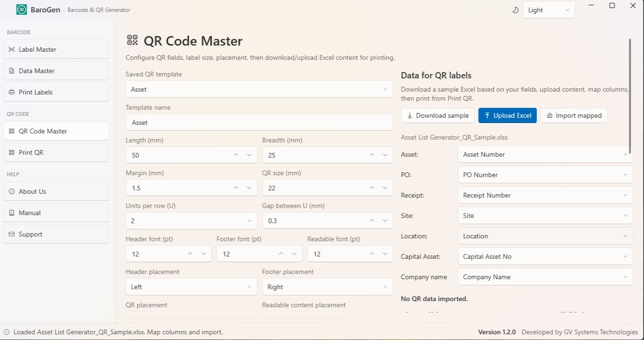Click 'Asset List Generator_QR_Sample.xlsx' file name
Viewport: 644px width, 340px height.
454,137
